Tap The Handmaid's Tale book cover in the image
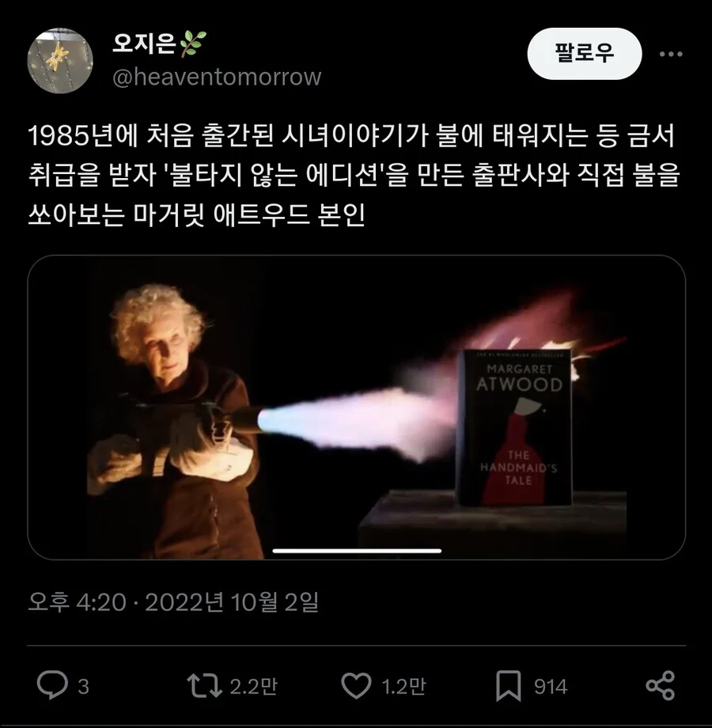The width and height of the screenshot is (712, 728). pyautogui.click(x=514, y=427)
